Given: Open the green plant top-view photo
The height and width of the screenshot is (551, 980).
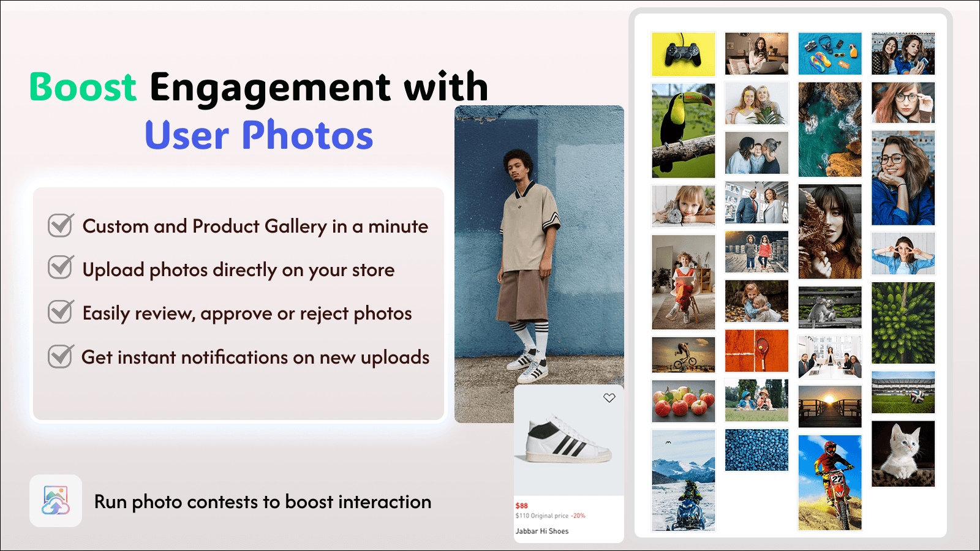Looking at the screenshot, I should [903, 323].
